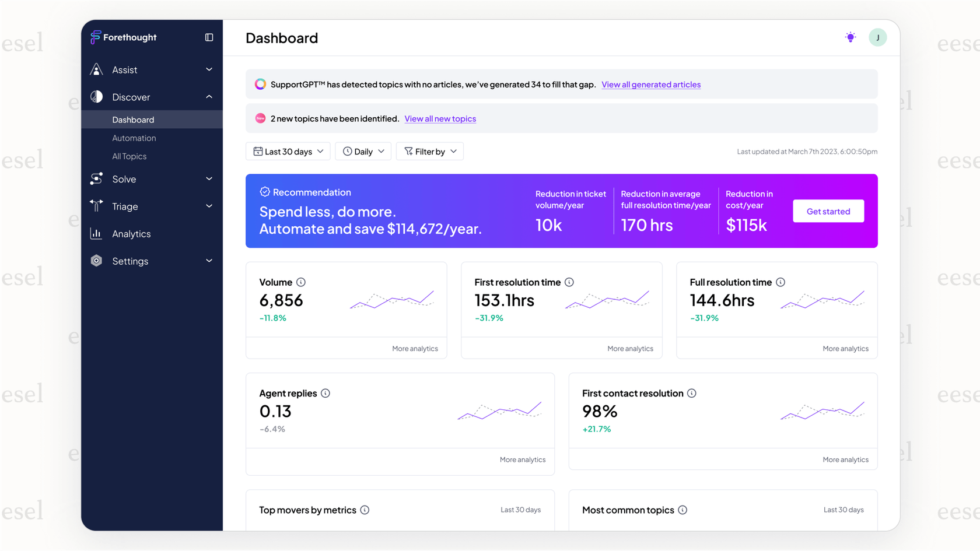Image resolution: width=980 pixels, height=551 pixels.
Task: Click Full resolution time info icon
Action: (780, 282)
